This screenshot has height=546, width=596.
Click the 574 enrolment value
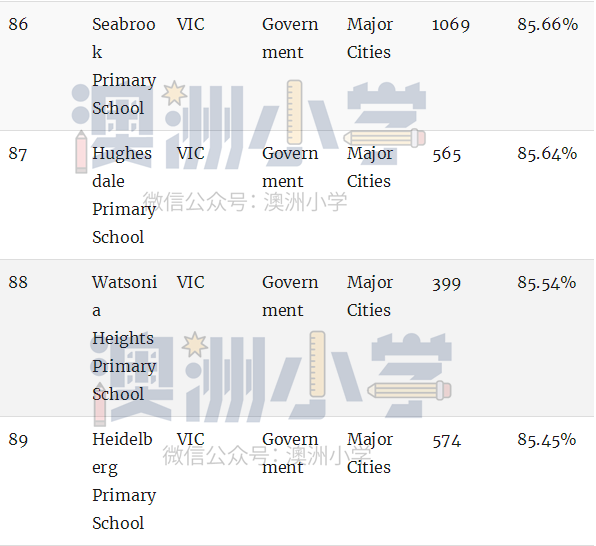447,440
